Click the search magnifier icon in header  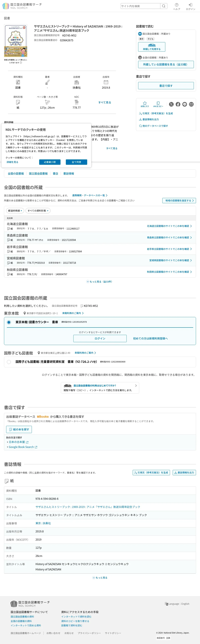(x=164, y=6)
